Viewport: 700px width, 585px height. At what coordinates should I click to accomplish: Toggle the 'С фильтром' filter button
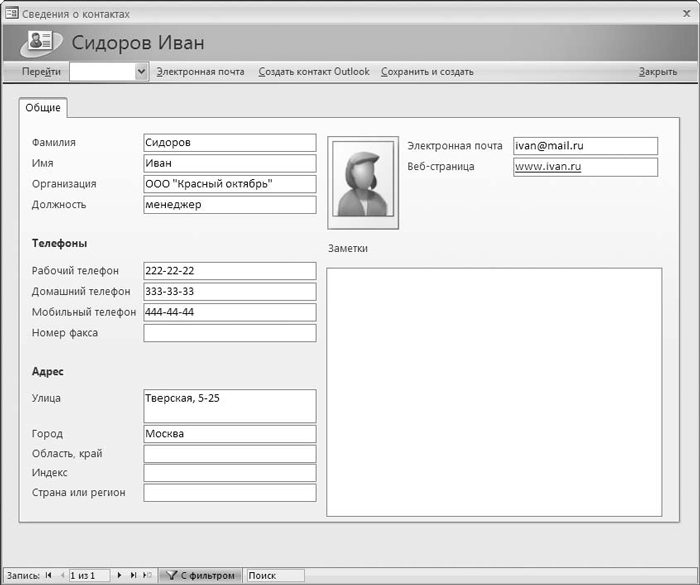click(x=200, y=575)
